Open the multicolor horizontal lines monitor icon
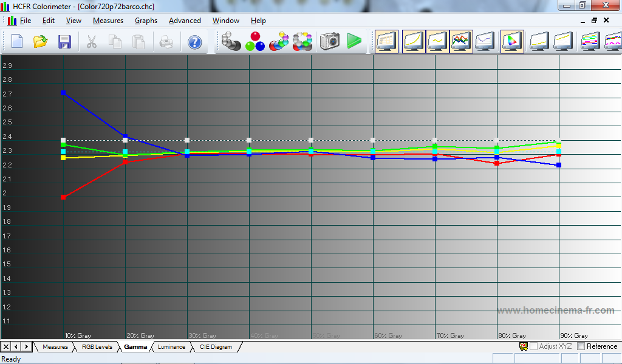This screenshot has height=364, width=622. coord(590,42)
